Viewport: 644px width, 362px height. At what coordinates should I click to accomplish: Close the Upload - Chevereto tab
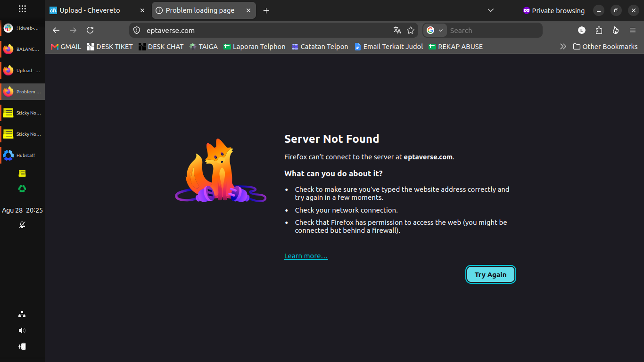pyautogui.click(x=142, y=10)
